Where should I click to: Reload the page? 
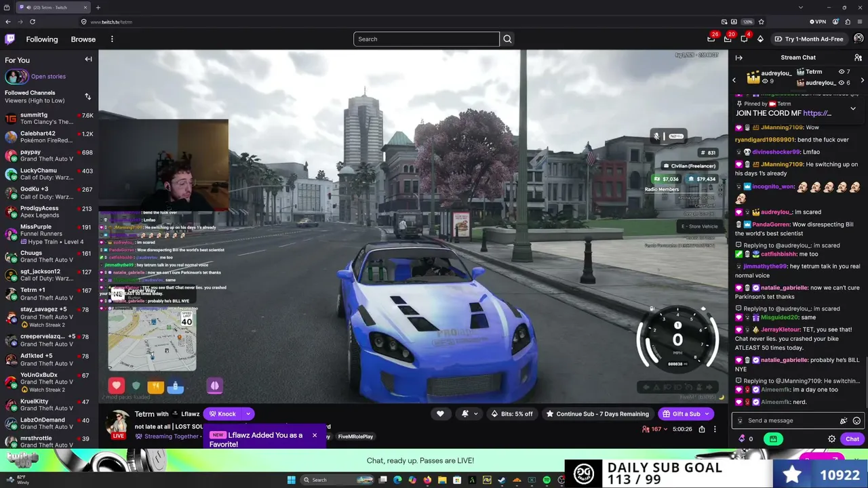(32, 22)
